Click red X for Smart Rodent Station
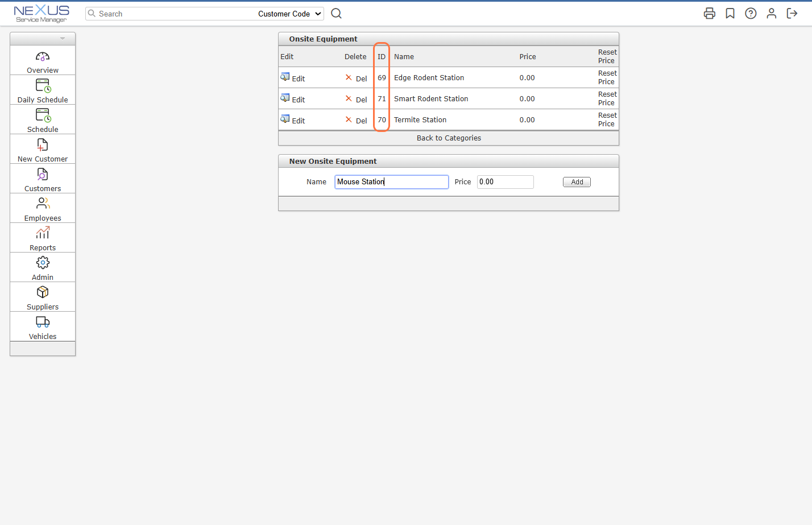This screenshot has height=525, width=812. point(349,98)
